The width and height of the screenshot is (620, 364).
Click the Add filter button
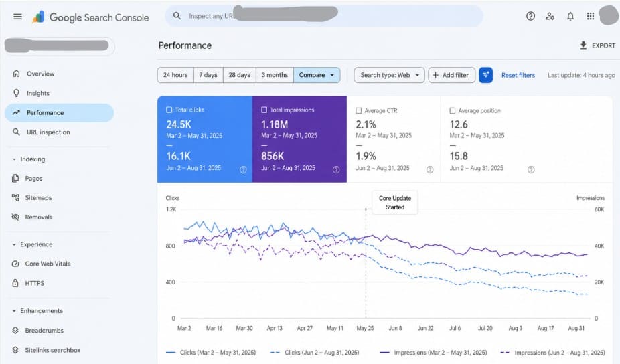451,75
